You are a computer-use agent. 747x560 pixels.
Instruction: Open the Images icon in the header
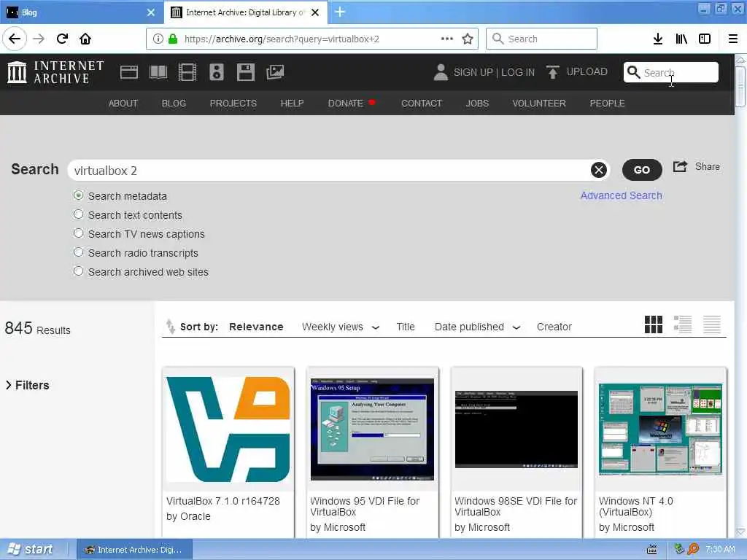(275, 72)
